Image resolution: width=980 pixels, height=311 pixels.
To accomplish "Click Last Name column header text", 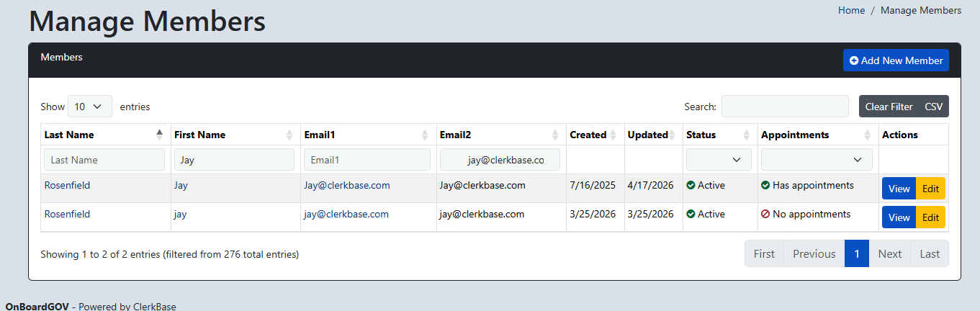I will [69, 135].
